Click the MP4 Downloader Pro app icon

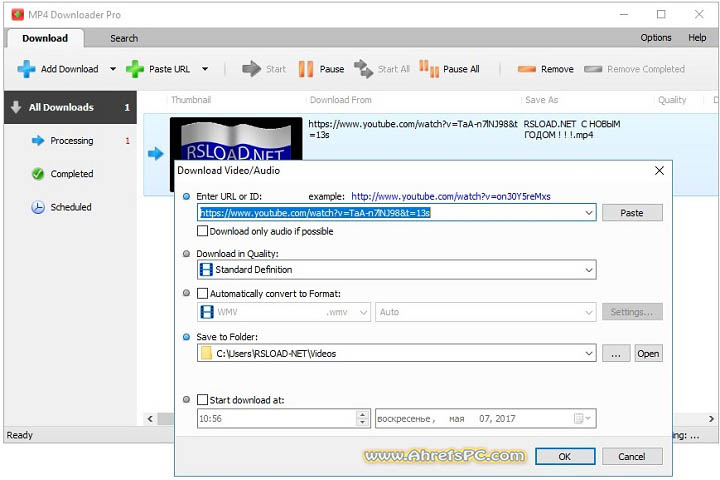coord(17,15)
